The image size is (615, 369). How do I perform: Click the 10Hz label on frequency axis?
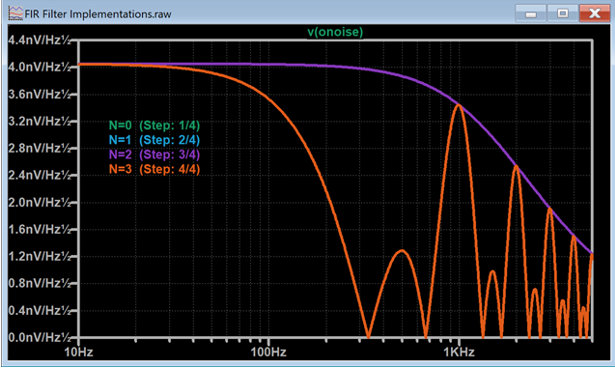(x=79, y=352)
